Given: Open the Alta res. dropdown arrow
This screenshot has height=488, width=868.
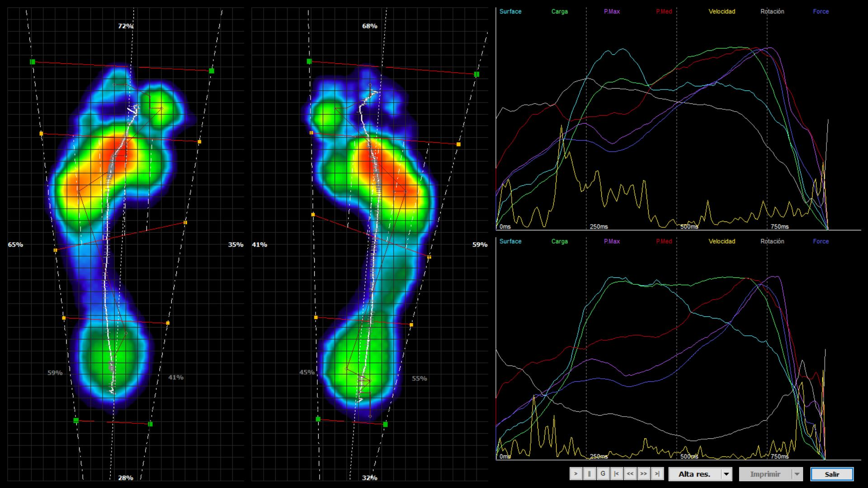Looking at the screenshot, I should pyautogui.click(x=726, y=474).
